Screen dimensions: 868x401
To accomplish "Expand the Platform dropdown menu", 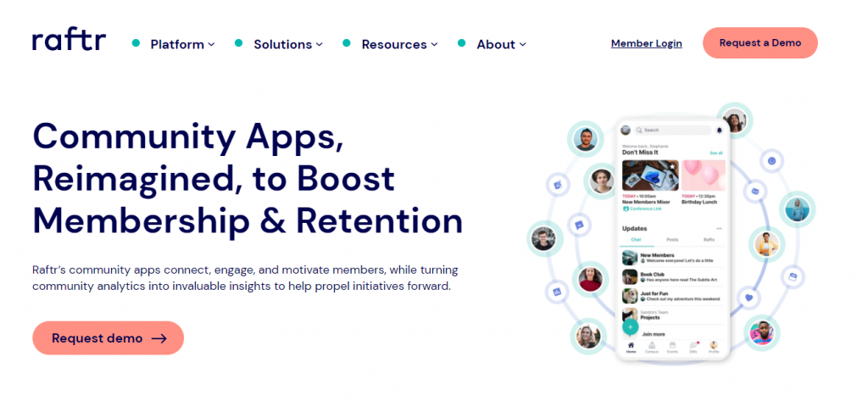I will click(182, 44).
